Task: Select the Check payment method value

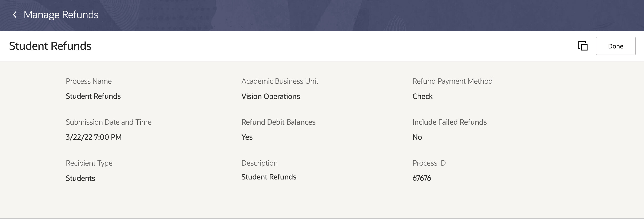Action: pos(422,96)
